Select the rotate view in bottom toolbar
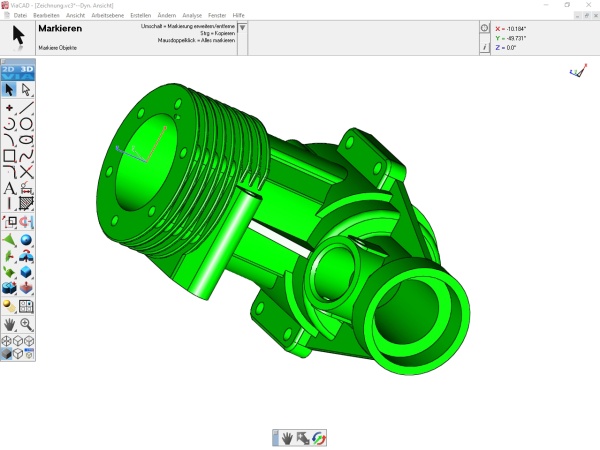 [318, 438]
